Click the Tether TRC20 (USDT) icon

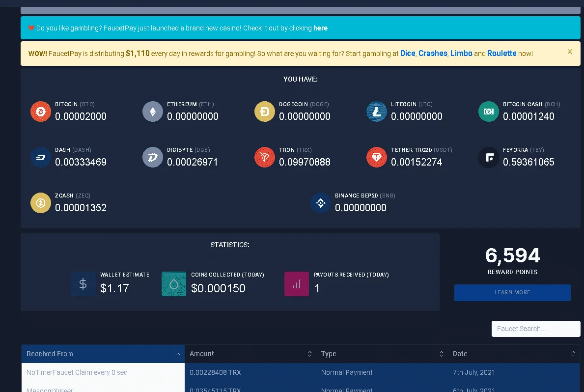click(x=377, y=157)
